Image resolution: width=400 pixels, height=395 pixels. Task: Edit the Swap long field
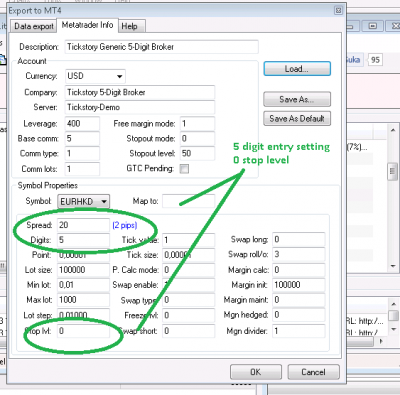click(x=299, y=240)
